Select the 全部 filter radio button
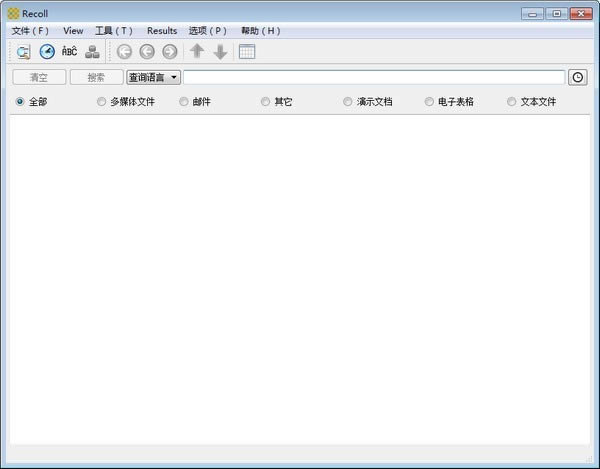 (20, 101)
